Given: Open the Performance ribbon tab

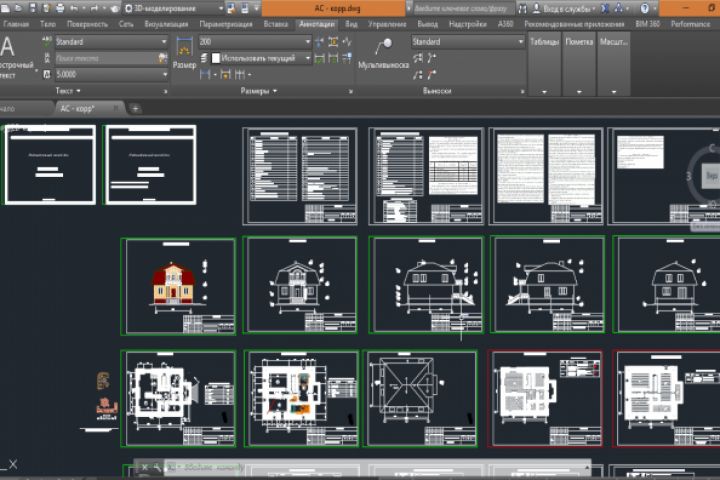Looking at the screenshot, I should pyautogui.click(x=690, y=24).
